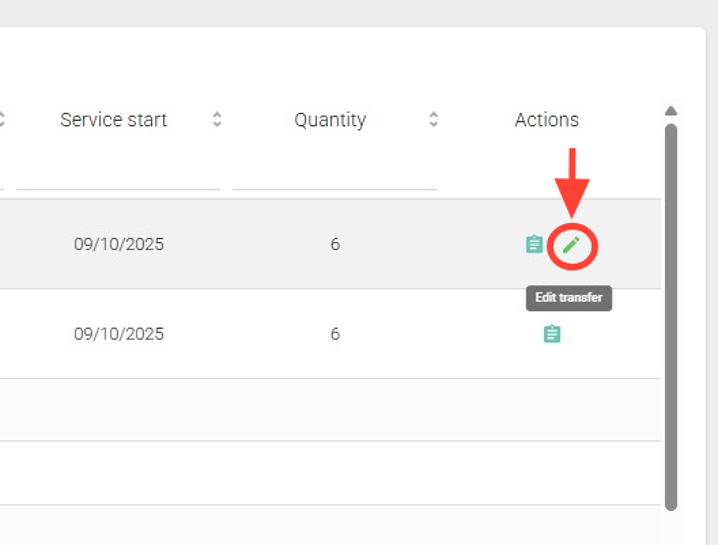Click the Edit transfer tooltip
The width and height of the screenshot is (718, 545).
pos(569,298)
